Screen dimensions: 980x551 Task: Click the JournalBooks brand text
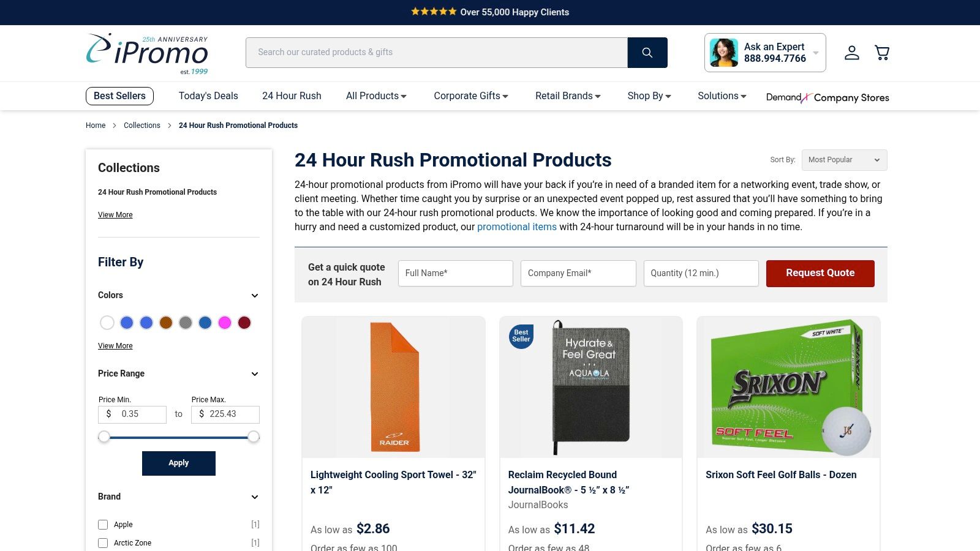(538, 505)
